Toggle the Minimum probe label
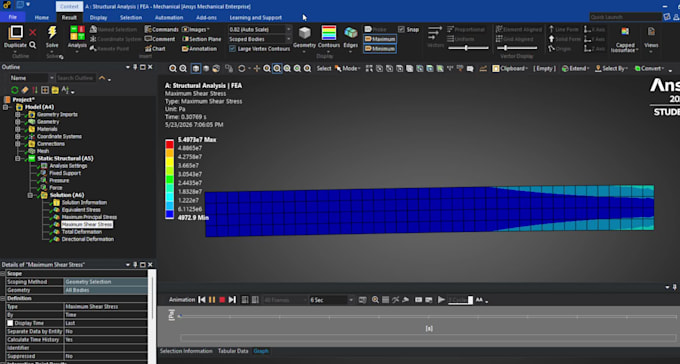 (379, 49)
